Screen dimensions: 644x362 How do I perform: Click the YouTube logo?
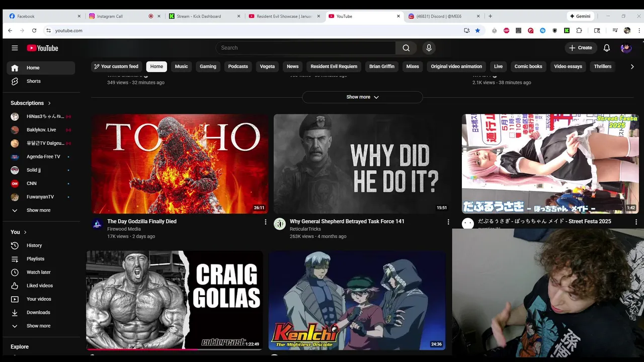coord(43,48)
